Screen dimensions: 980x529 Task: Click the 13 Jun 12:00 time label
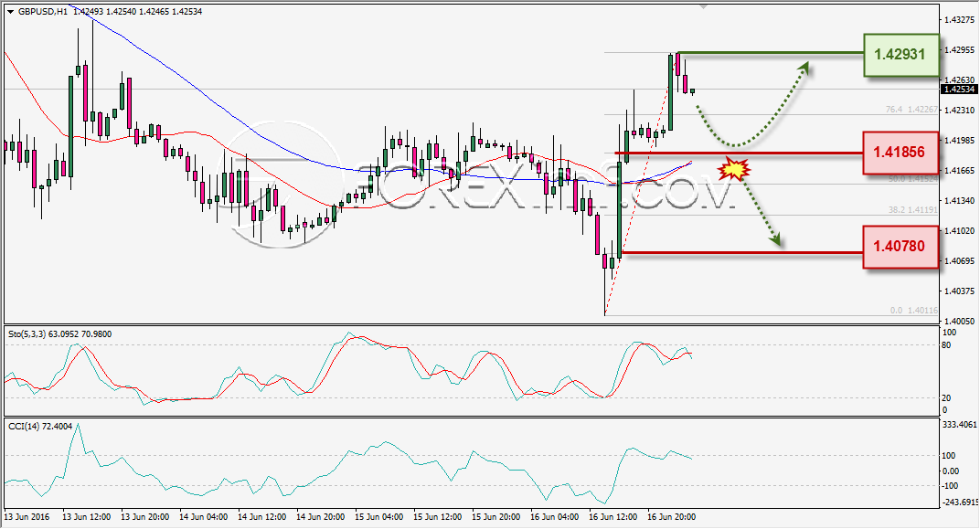point(87,517)
